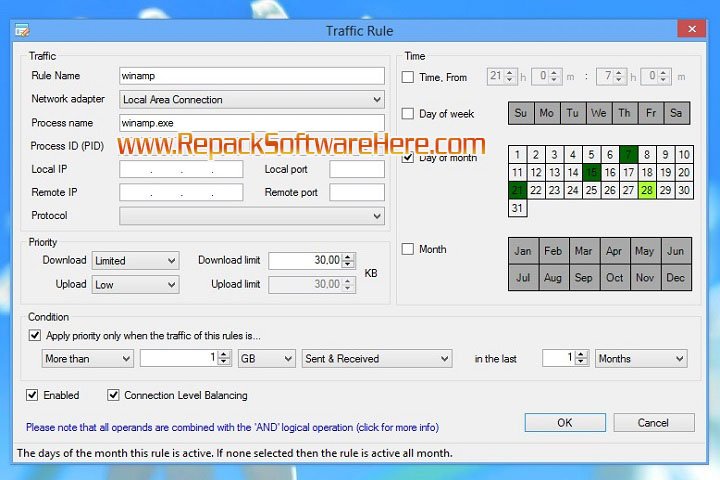Click the Process name field
The width and height of the screenshot is (720, 480).
tap(252, 123)
